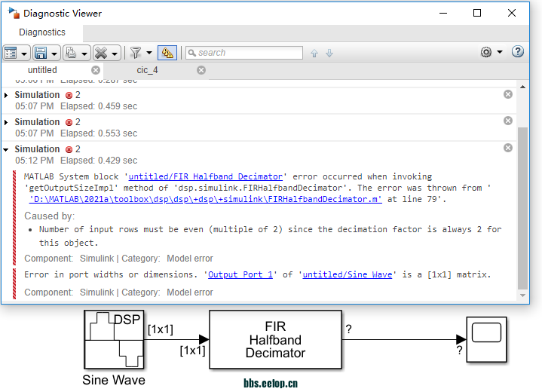This screenshot has height=392, width=542.
Task: Dismiss the Simulation entry elapsed 0.553 sec
Action: pos(508,121)
